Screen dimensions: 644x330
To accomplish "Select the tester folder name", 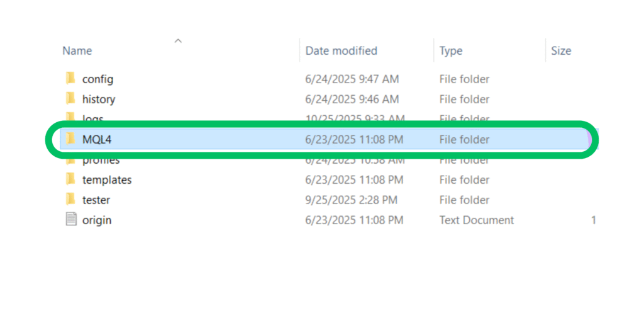I will [96, 200].
